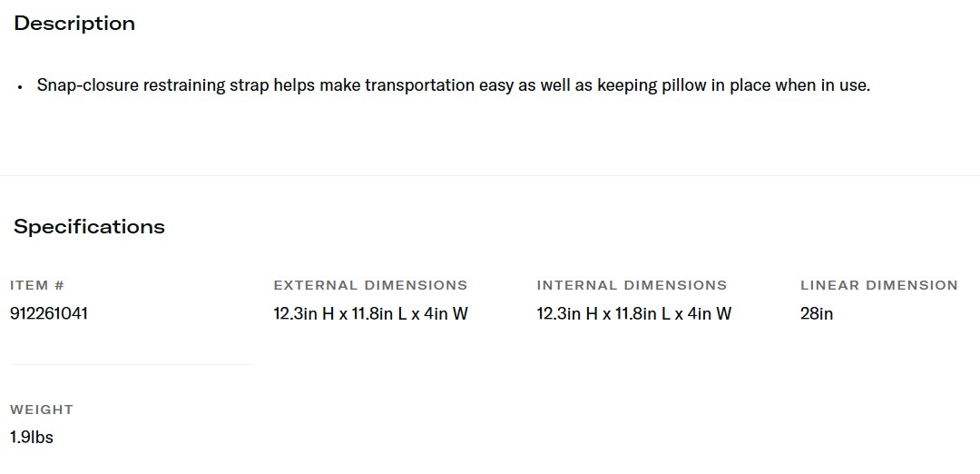The height and width of the screenshot is (474, 980).
Task: Click the Snap-closure restraining strap description sentence
Action: coord(453,85)
